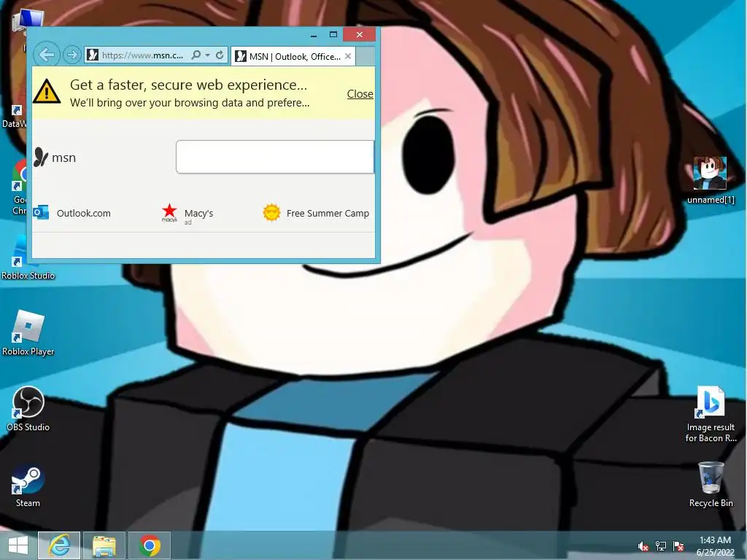Screen dimensions: 747x560
Task: Click the MSN address bar URL
Action: (x=142, y=55)
